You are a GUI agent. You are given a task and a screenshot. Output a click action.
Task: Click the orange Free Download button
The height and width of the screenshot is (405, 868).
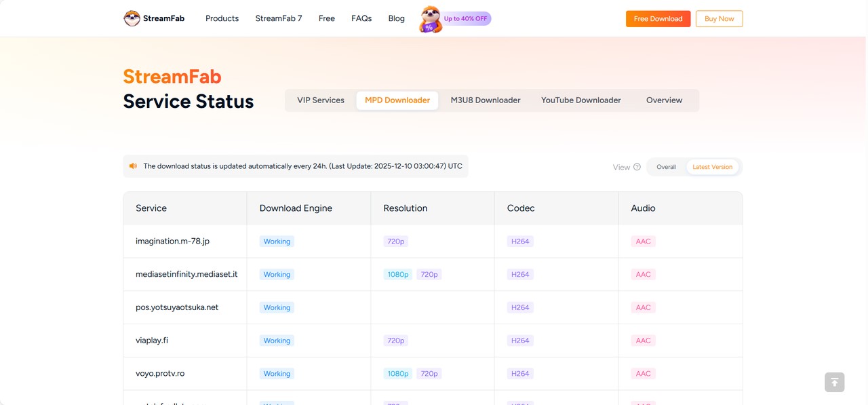tap(658, 19)
